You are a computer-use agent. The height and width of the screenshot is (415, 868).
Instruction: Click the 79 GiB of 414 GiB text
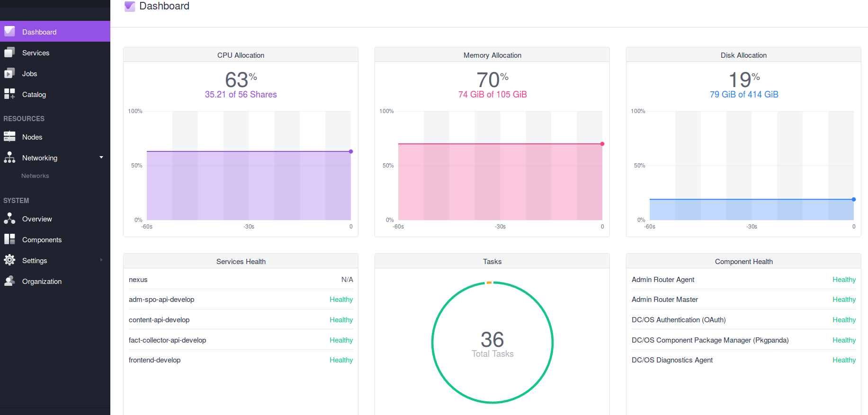pyautogui.click(x=744, y=94)
